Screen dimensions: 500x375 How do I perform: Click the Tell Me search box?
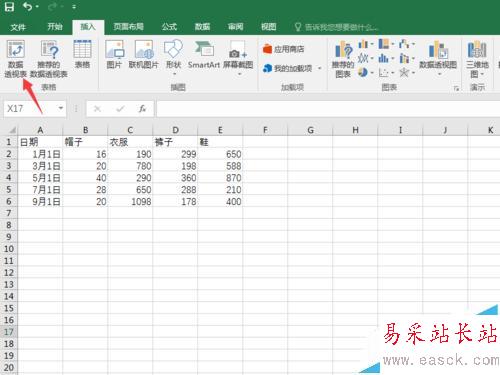point(337,27)
